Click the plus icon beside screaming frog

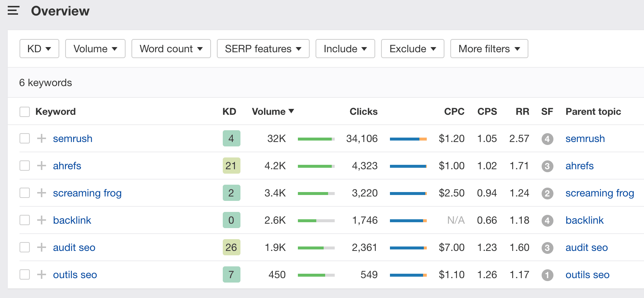pos(42,193)
